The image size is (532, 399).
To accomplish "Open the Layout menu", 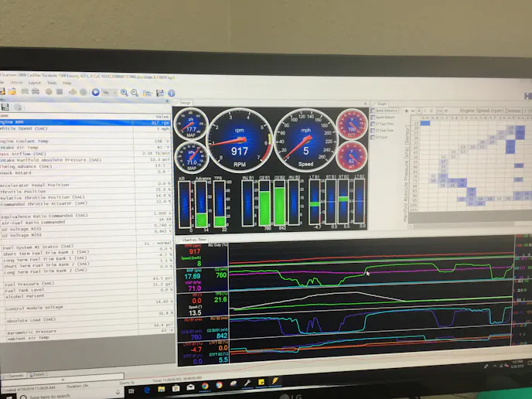I will pyautogui.click(x=34, y=82).
